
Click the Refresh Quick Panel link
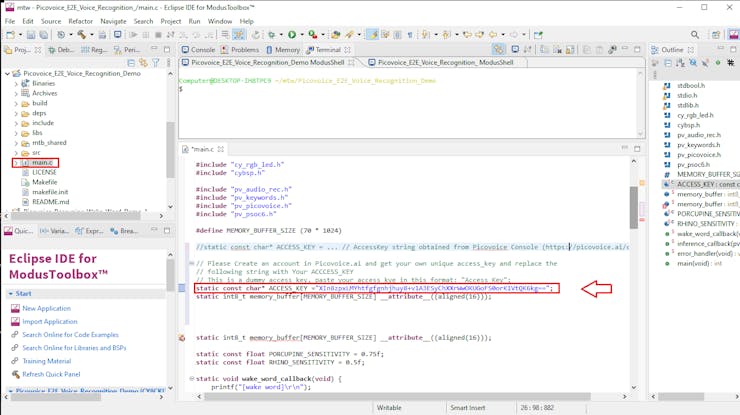52,374
